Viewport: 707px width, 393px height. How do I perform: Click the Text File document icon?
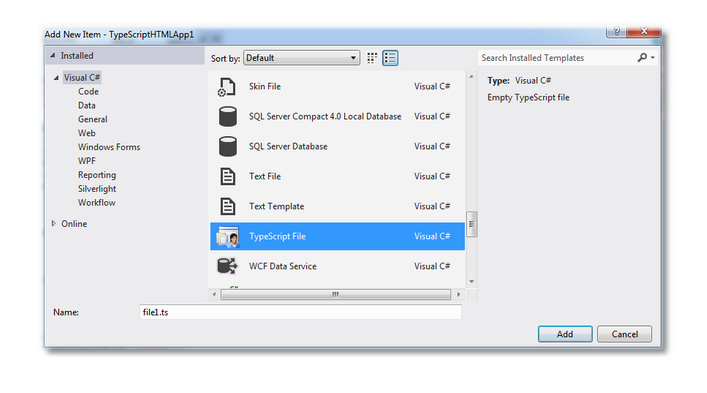tap(228, 176)
